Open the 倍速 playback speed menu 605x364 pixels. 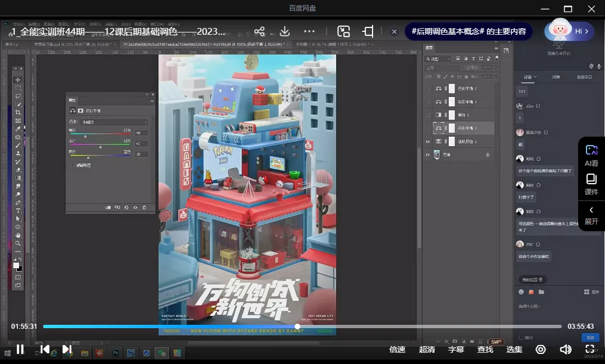tap(397, 349)
